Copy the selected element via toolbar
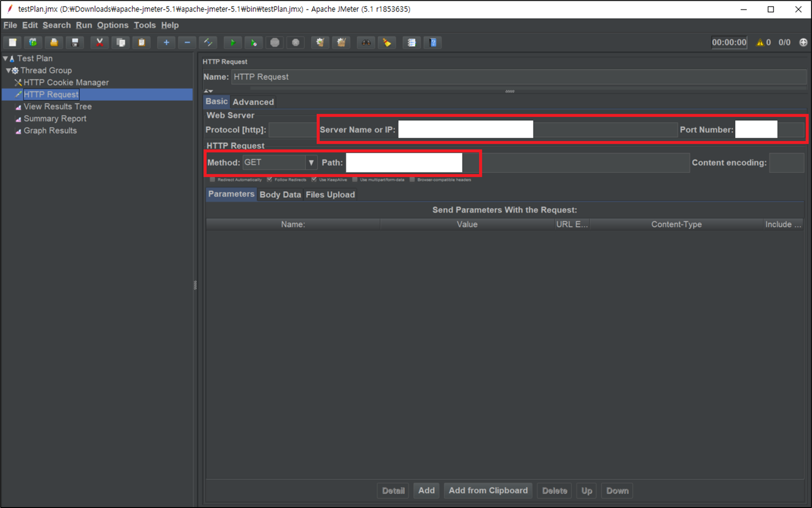This screenshot has width=812, height=508. point(121,42)
